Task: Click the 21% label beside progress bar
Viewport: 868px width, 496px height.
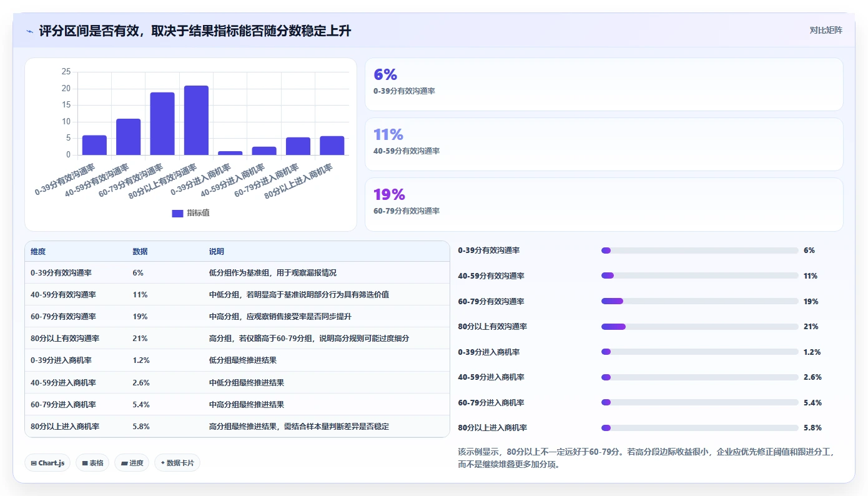Action: click(x=811, y=327)
